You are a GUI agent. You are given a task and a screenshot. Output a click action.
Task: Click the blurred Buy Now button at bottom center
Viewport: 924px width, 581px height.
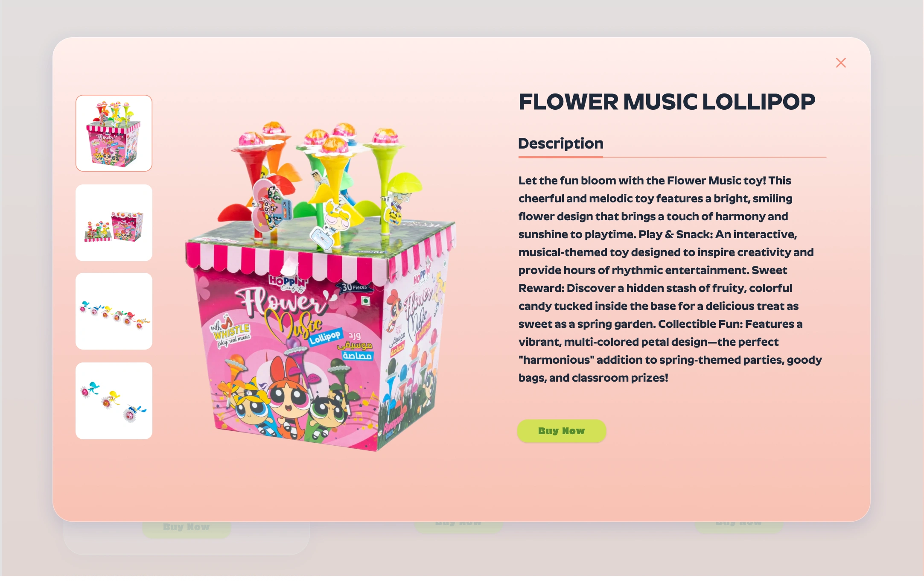[x=458, y=525]
